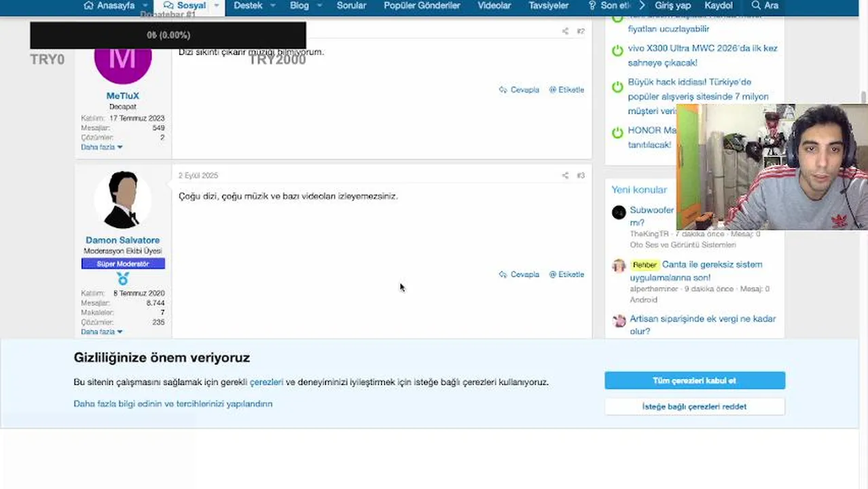Click the Artisan thread author avatar
Image resolution: width=868 pixels, height=489 pixels.
pos(619,321)
